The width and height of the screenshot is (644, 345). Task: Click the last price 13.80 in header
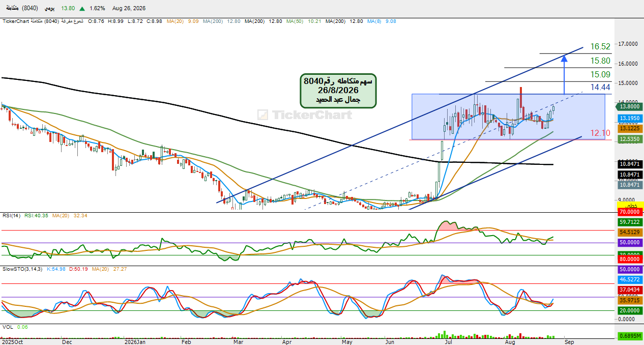coord(68,9)
